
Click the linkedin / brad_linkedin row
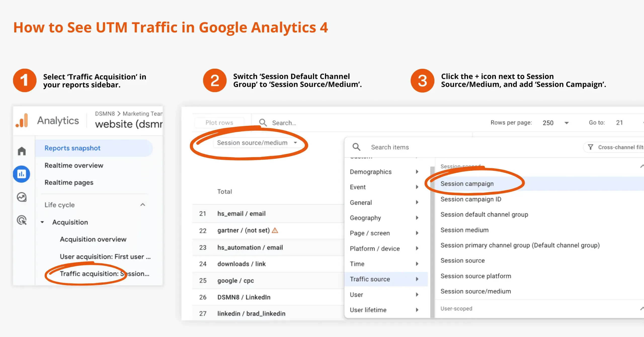pos(268,313)
